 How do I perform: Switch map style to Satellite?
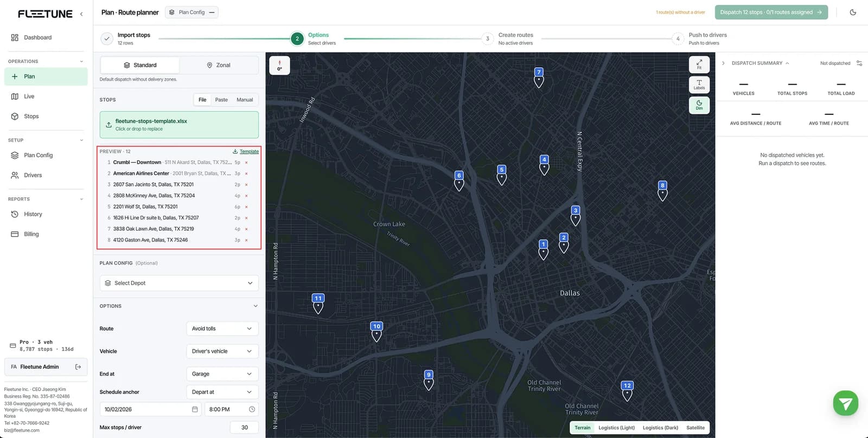tap(695, 428)
